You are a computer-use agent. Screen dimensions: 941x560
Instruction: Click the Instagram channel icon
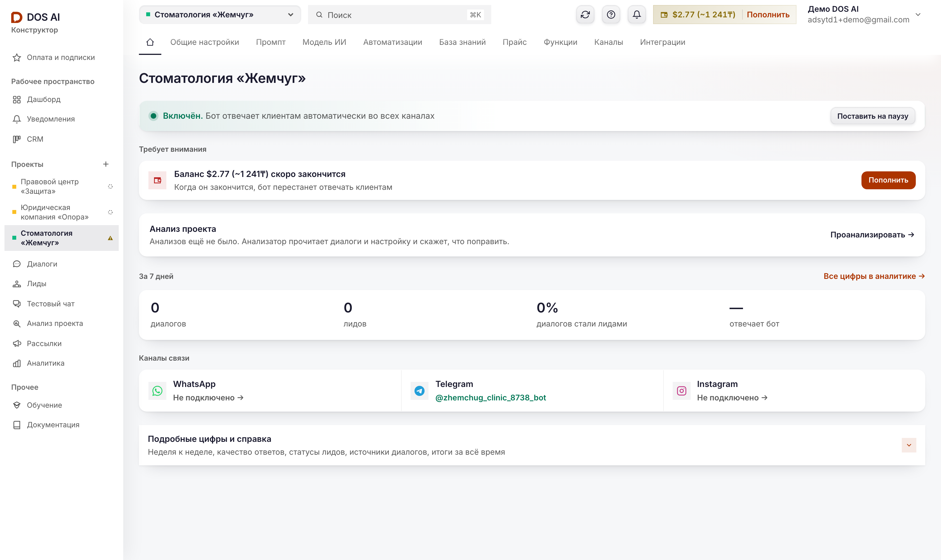[x=681, y=391]
